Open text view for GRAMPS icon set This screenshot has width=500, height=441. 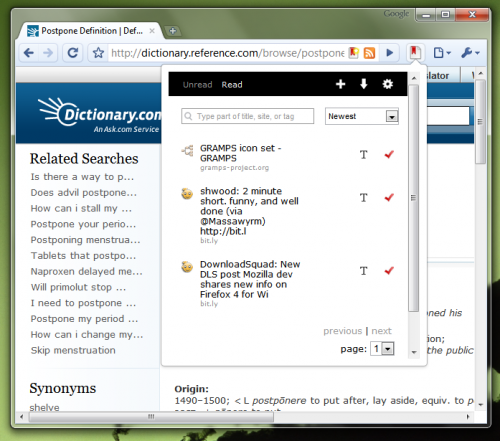point(364,155)
